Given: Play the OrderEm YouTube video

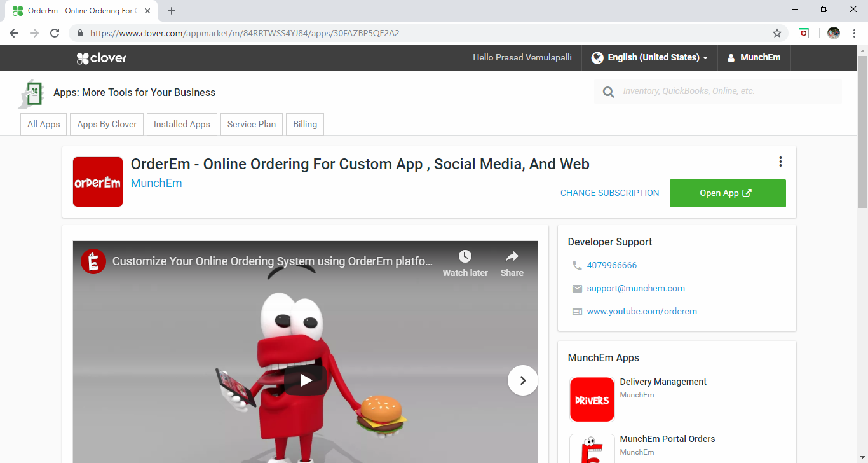Looking at the screenshot, I should point(305,380).
